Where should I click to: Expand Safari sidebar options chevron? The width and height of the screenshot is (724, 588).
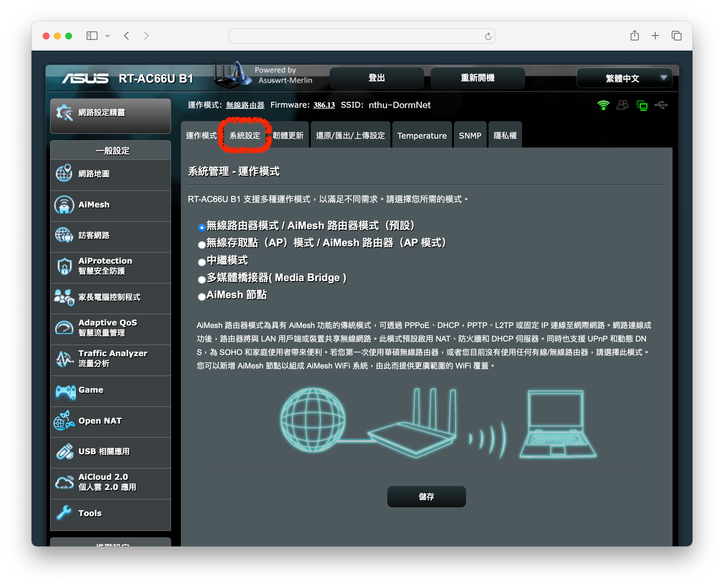107,36
